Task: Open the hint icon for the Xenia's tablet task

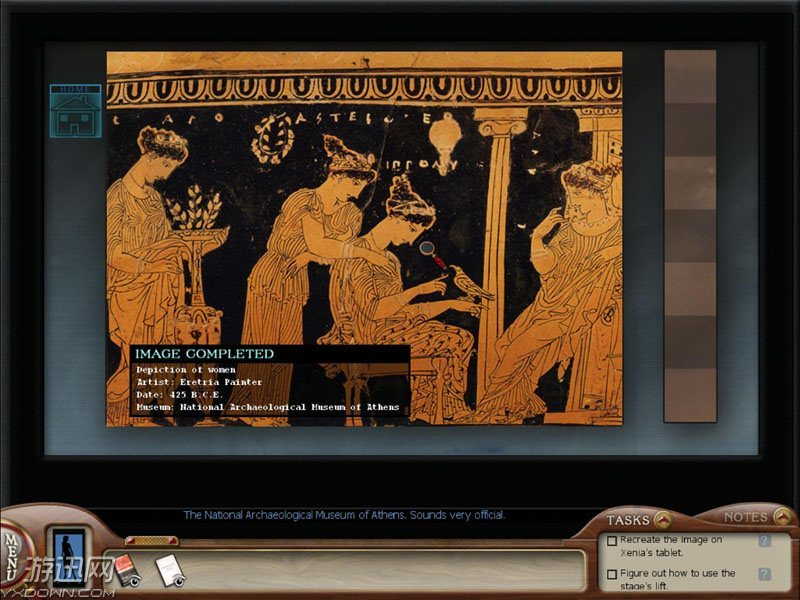Action: tap(764, 541)
